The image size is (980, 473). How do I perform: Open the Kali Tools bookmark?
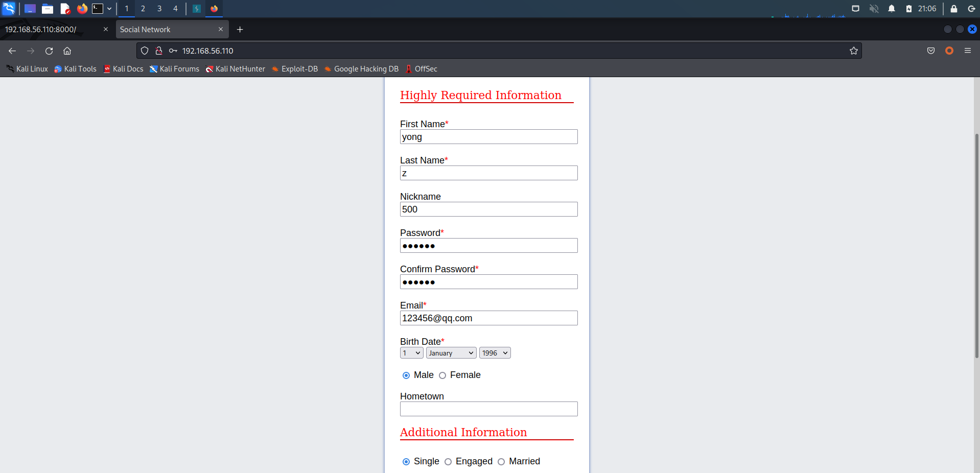click(x=75, y=69)
